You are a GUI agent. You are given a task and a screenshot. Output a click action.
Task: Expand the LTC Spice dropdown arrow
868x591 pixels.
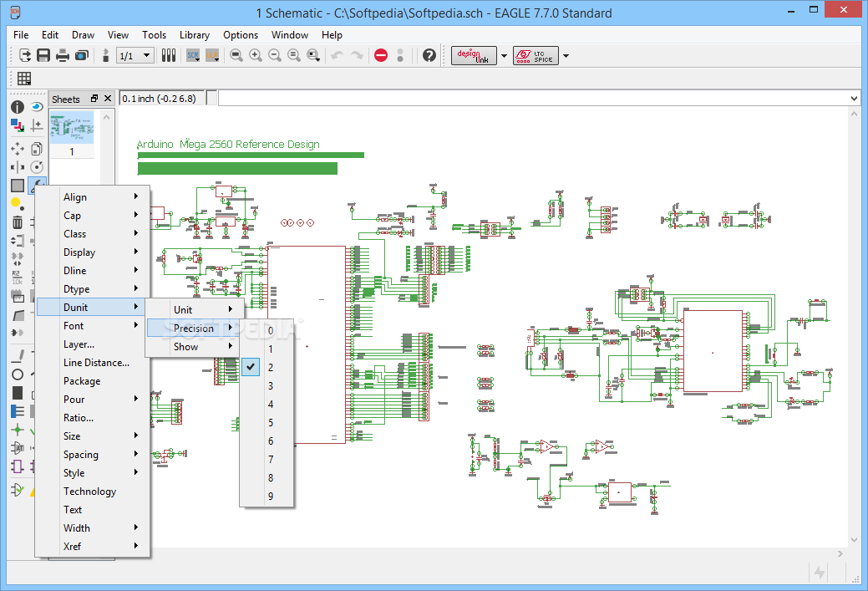tap(566, 56)
